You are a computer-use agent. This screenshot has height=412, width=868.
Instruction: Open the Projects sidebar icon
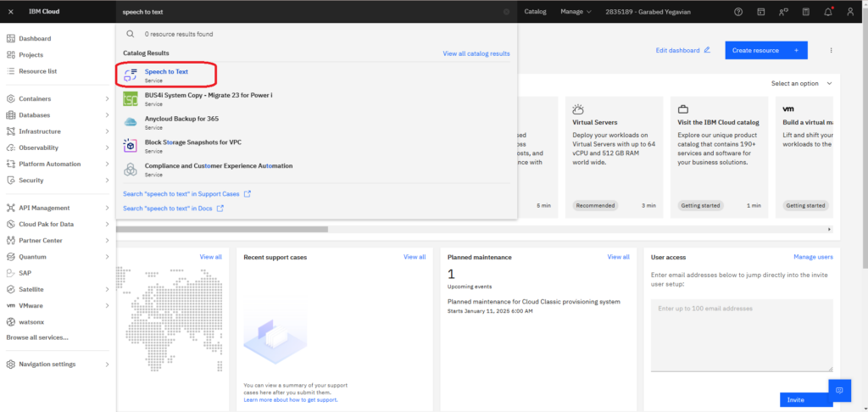[x=10, y=55]
